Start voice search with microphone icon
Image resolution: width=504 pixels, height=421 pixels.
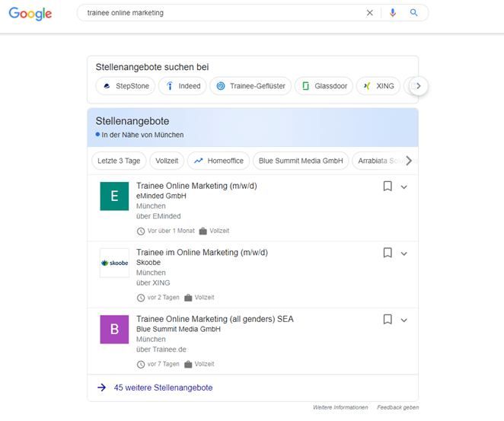click(392, 13)
